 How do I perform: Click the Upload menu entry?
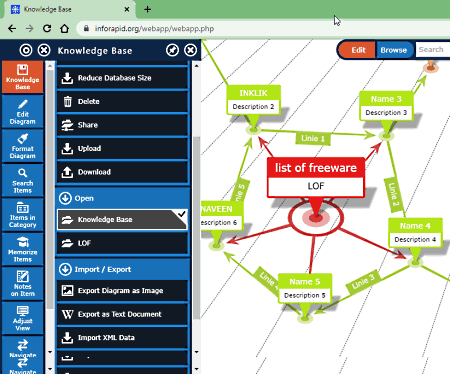click(x=122, y=148)
